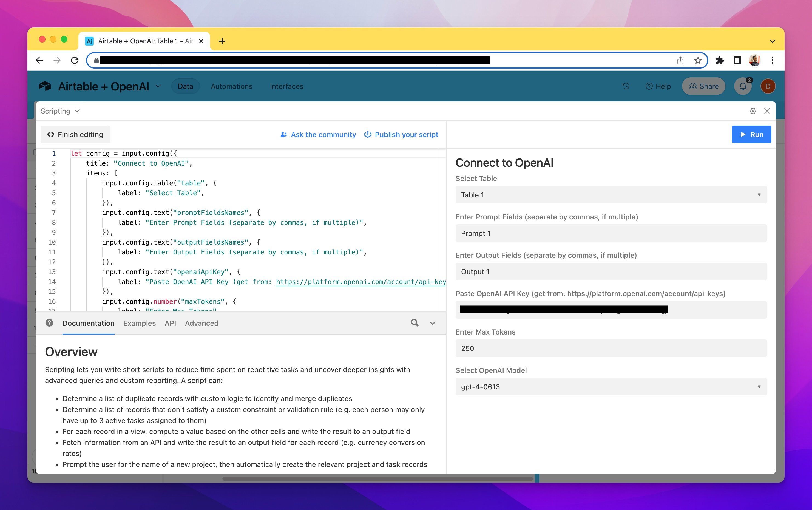The image size is (812, 510).
Task: Click the Enter Max Tokens field
Action: point(611,348)
